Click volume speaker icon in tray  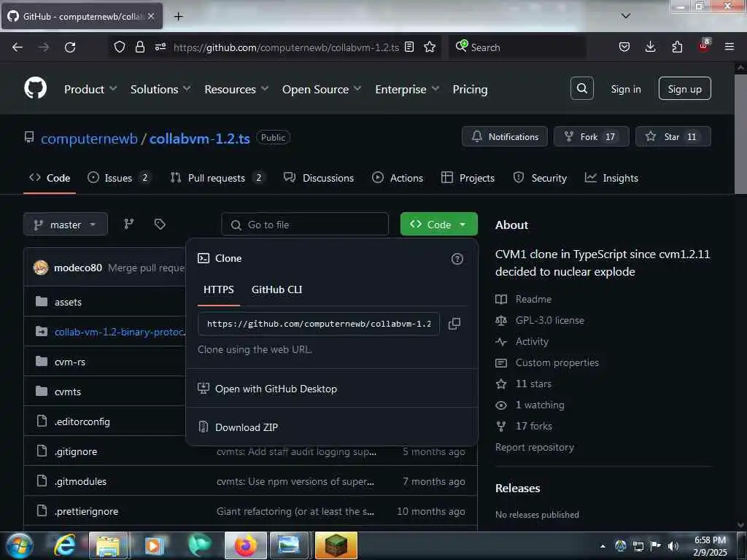(673, 546)
